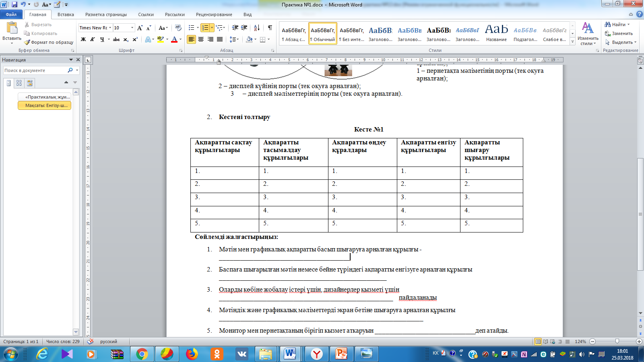This screenshot has width=644, height=362.
Task: Select «Практикалық жұм... heading in navigation
Action: pyautogui.click(x=44, y=97)
